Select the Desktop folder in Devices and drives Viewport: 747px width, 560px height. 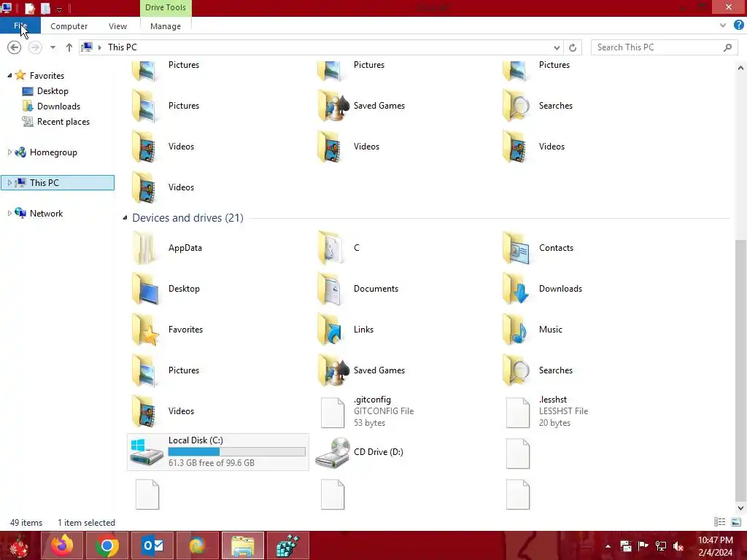(166, 289)
